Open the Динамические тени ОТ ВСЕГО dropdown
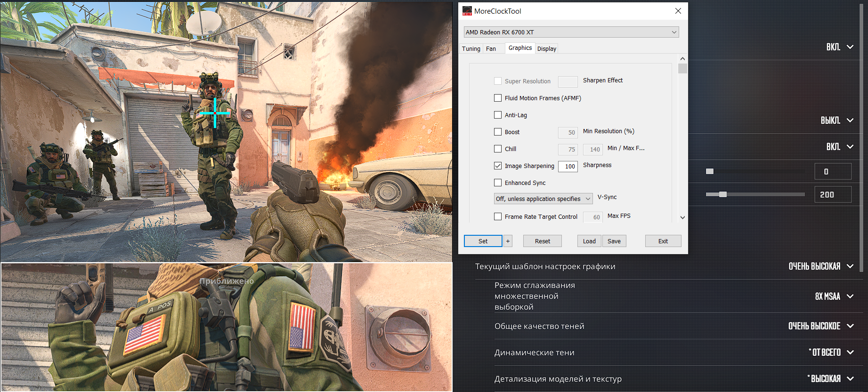The height and width of the screenshot is (392, 868). pos(831,352)
